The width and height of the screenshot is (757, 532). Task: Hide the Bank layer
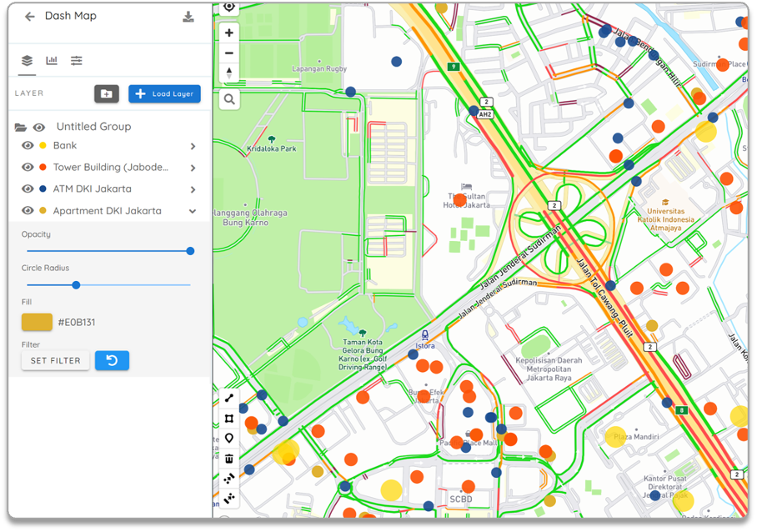[28, 146]
